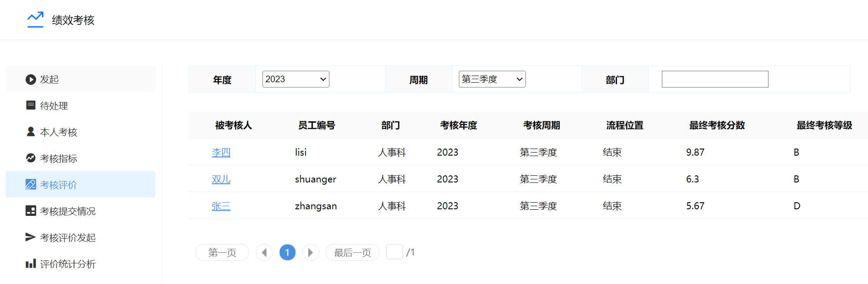Click the previous page arrow button

[264, 252]
